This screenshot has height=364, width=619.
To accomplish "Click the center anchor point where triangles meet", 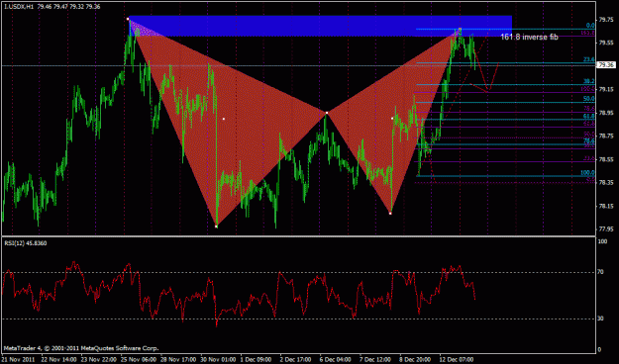I will (x=327, y=113).
